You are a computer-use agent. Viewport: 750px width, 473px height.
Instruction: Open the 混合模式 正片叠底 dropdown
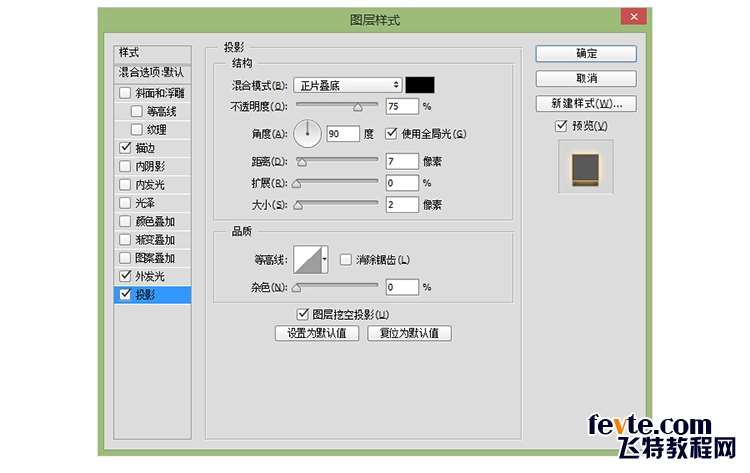click(348, 85)
